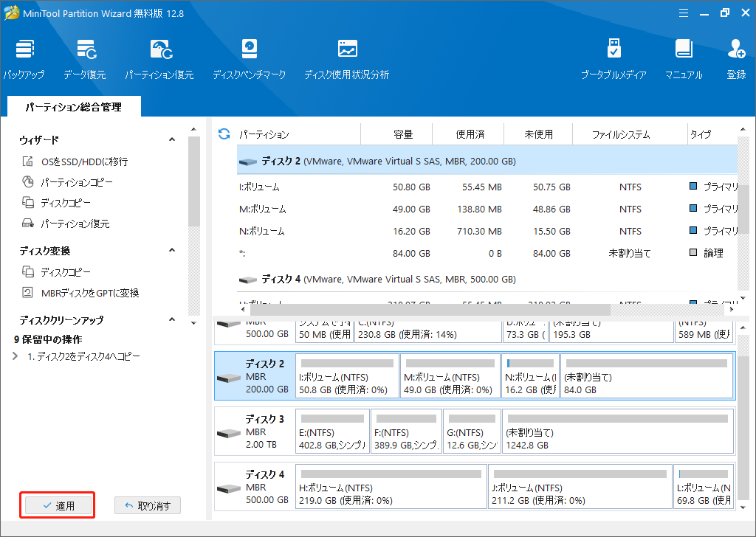Screen dimensions: 756x537
Task: Select the I:ボリューム row in list
Action: (487, 187)
